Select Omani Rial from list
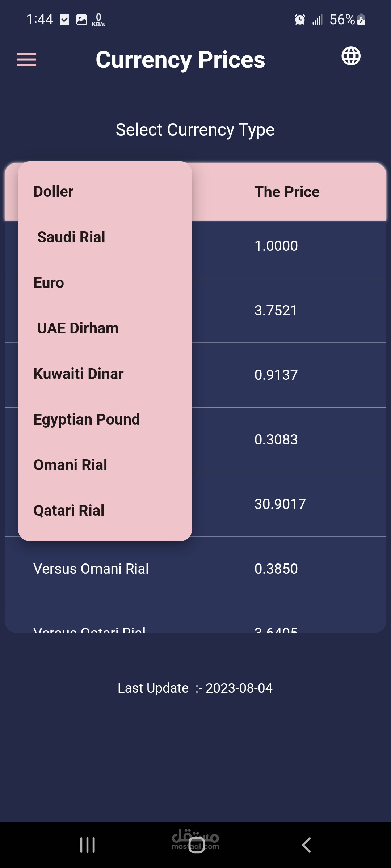The width and height of the screenshot is (391, 868). click(x=105, y=465)
